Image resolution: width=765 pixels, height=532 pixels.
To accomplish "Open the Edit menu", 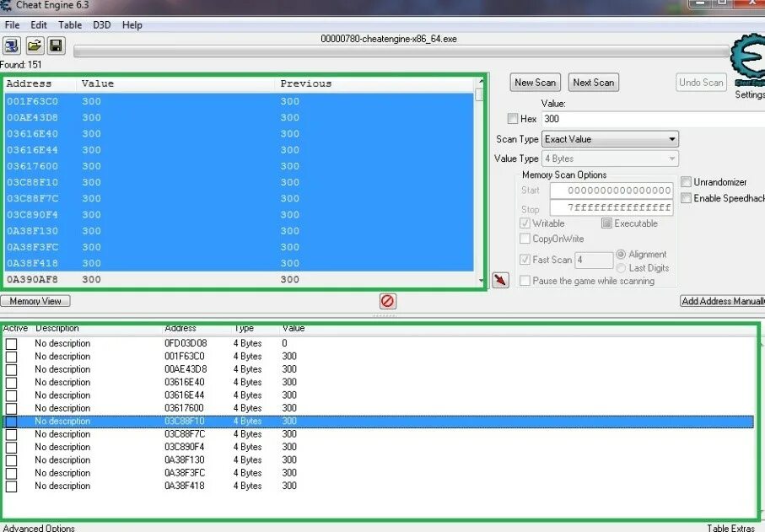I will coord(39,24).
